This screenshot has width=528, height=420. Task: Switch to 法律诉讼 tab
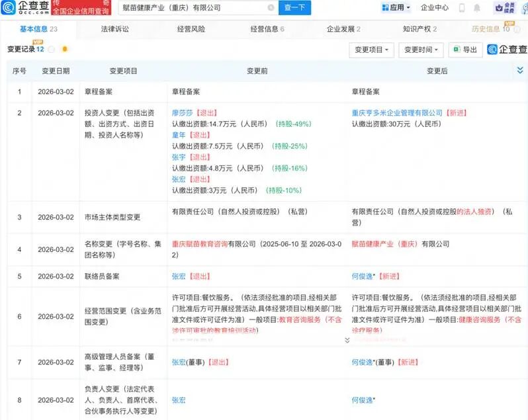[115, 29]
